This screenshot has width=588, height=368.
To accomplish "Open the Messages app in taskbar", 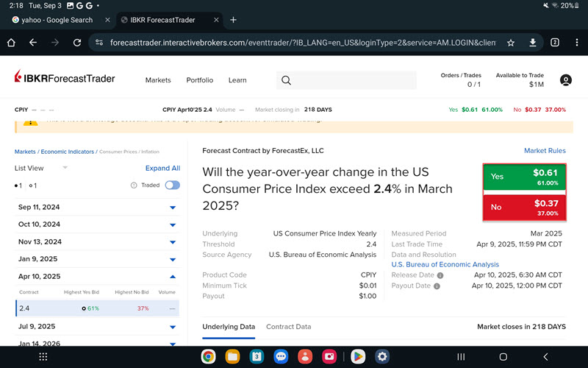I will point(281,357).
